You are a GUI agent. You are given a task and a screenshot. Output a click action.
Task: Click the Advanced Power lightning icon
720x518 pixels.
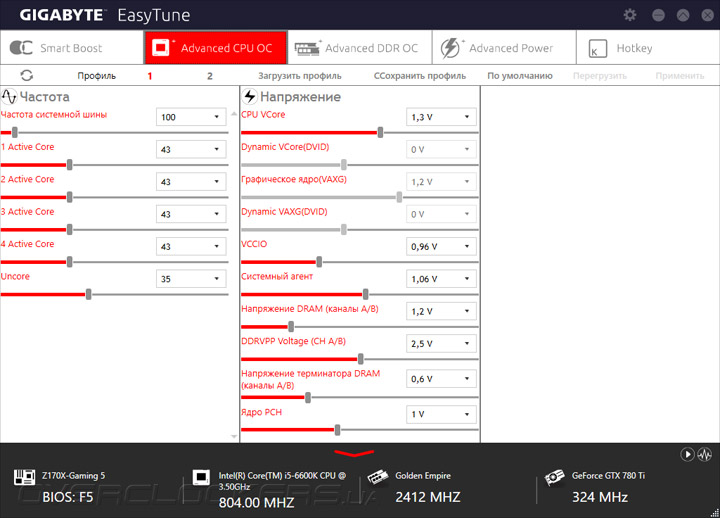point(450,48)
